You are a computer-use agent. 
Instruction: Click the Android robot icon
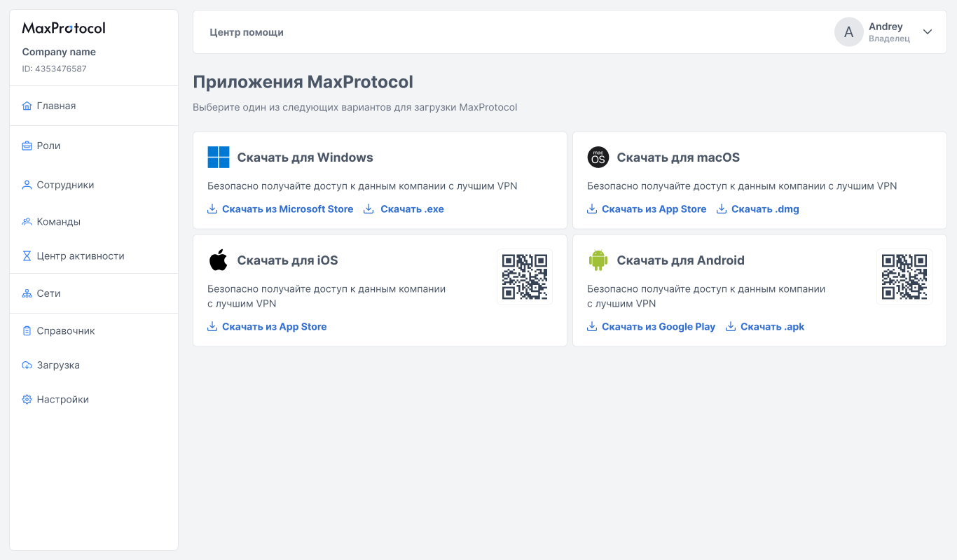coord(598,260)
